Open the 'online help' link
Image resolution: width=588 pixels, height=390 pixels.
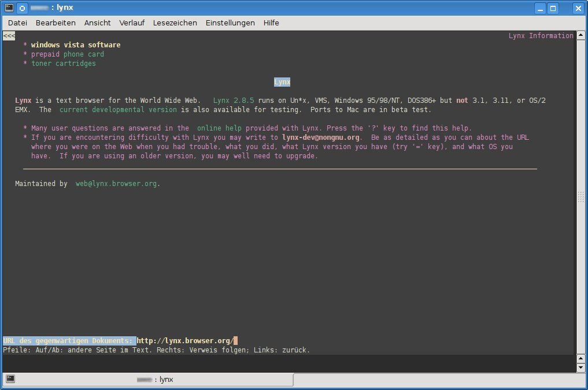[x=219, y=128]
